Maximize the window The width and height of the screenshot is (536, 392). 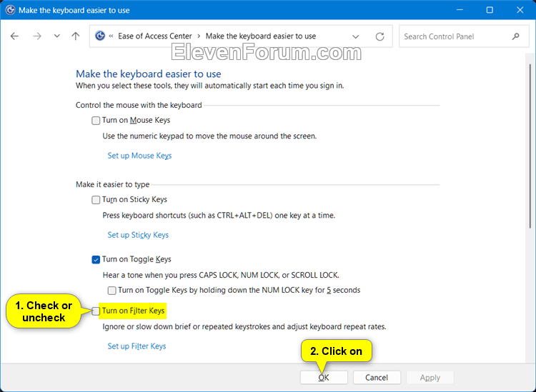click(490, 10)
